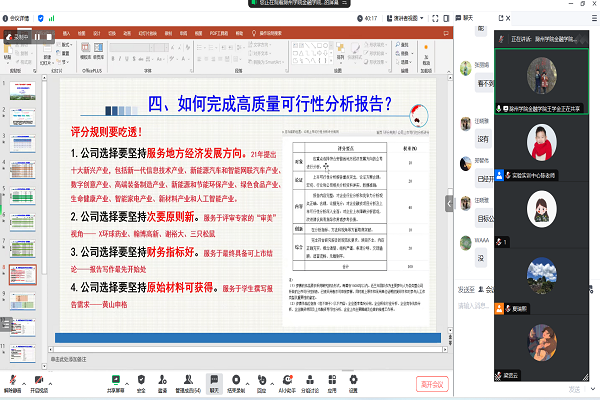
Task: Pause the recording in progress indicator
Action: point(36,36)
